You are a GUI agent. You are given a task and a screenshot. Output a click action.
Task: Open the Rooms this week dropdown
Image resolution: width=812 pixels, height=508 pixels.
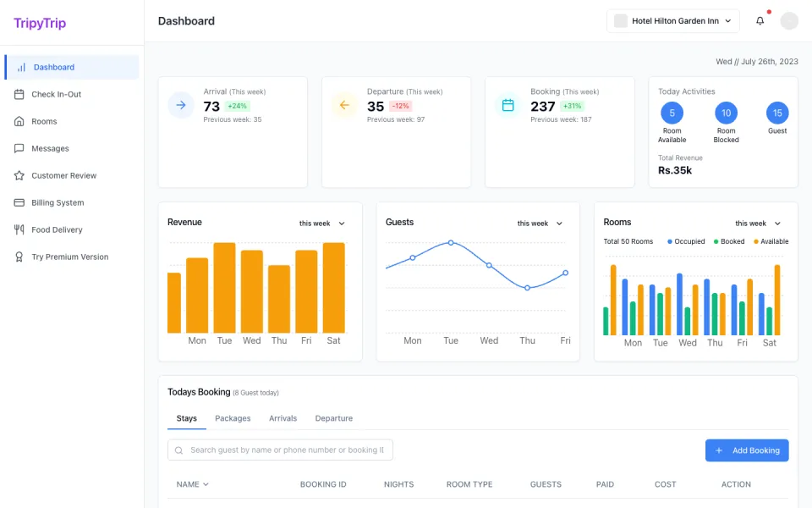(x=758, y=224)
